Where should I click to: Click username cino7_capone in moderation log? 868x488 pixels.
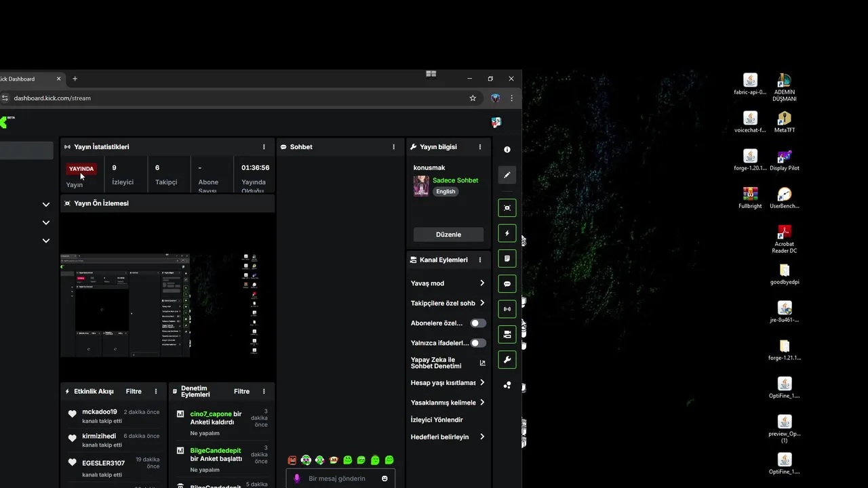(x=211, y=414)
